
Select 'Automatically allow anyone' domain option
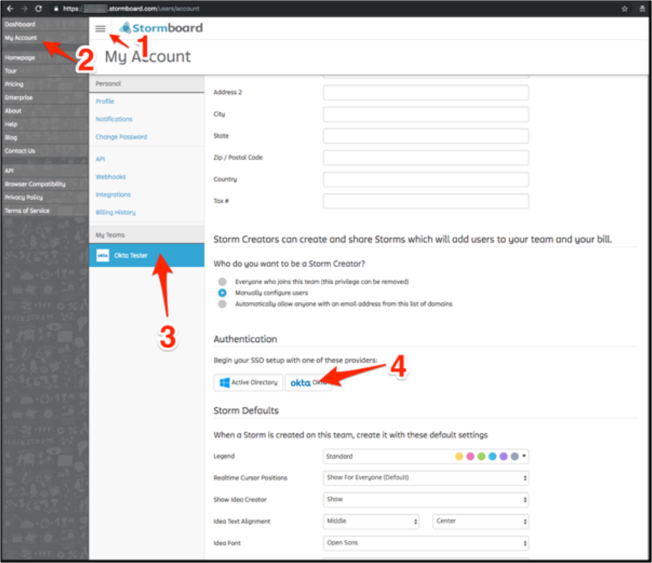(x=224, y=304)
